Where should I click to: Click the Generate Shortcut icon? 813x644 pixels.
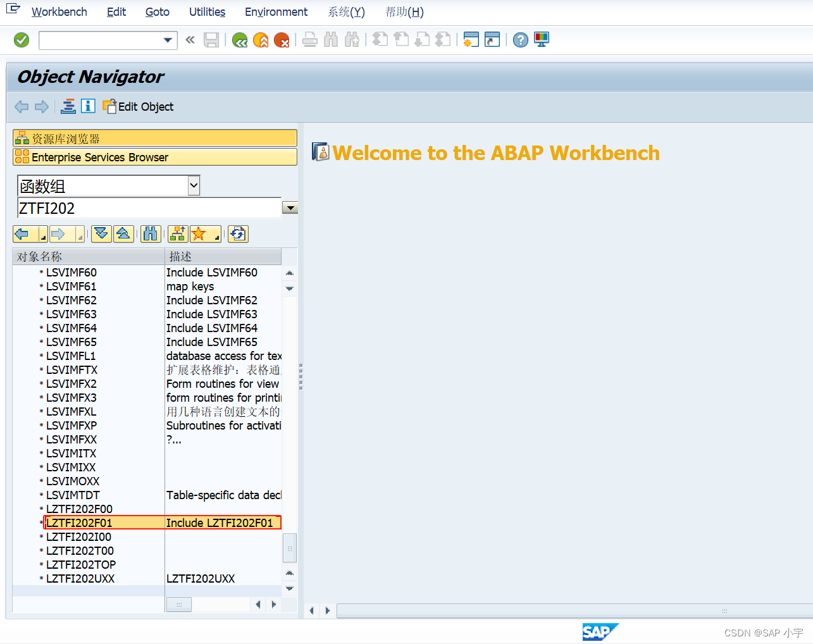pos(492,40)
